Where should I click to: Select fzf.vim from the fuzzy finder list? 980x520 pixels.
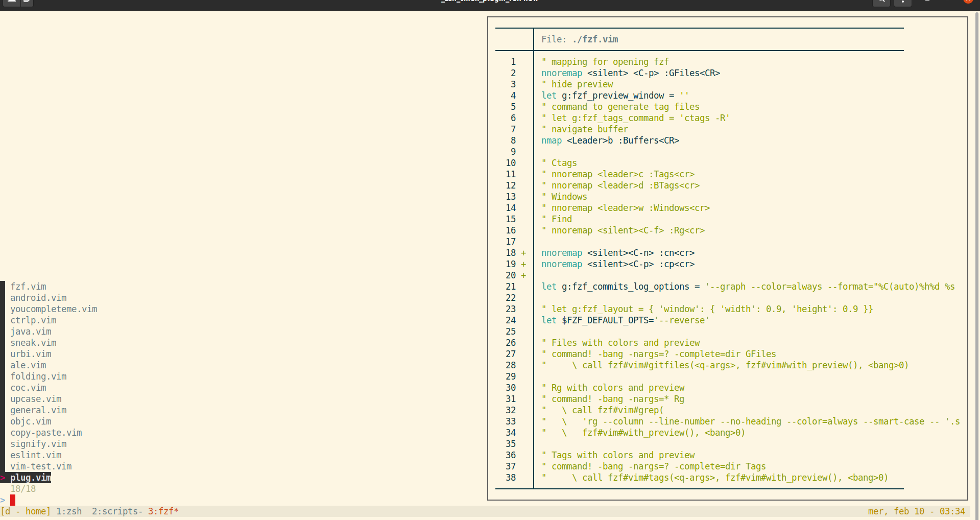coord(28,287)
